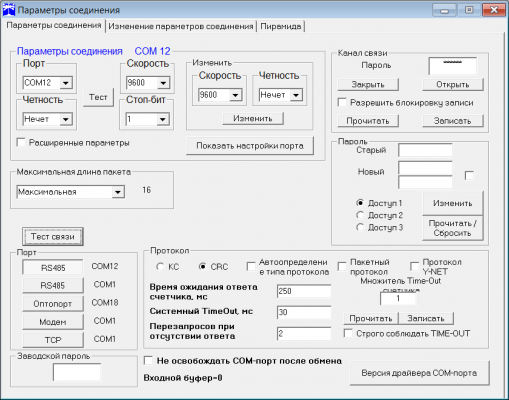Click the Старый password field

tap(425, 150)
